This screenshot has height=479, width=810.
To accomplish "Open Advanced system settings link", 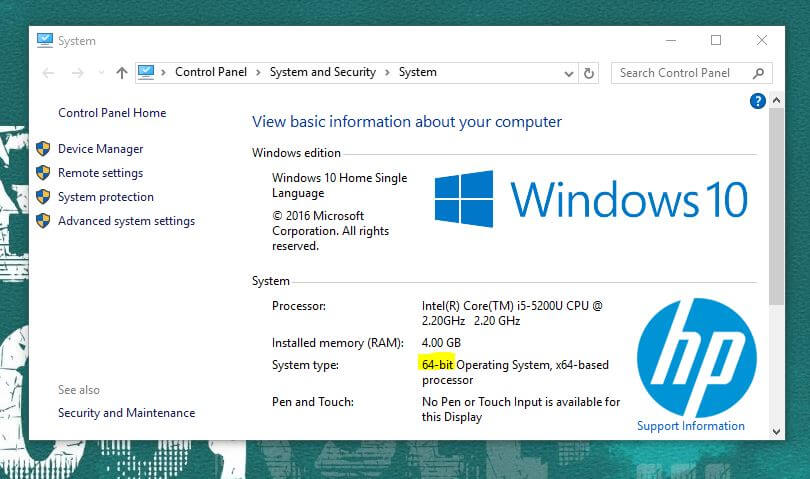I will pos(127,221).
